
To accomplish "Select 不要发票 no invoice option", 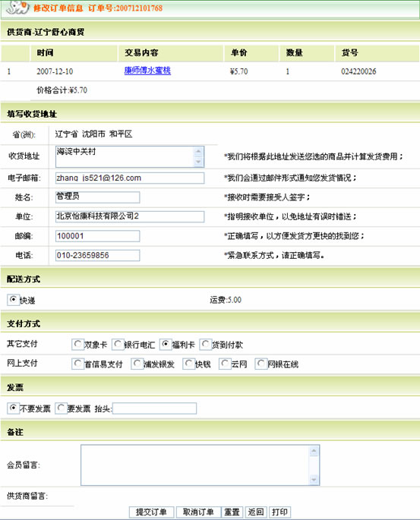I will [x=13, y=408].
